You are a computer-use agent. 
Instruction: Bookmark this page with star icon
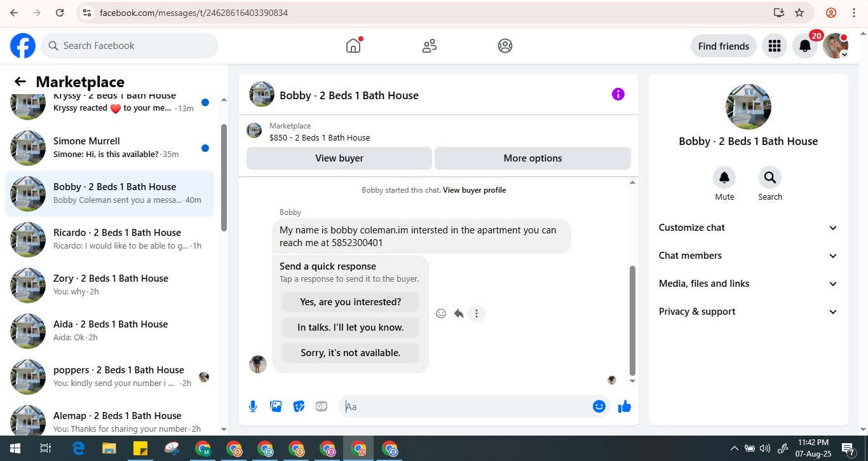[799, 13]
